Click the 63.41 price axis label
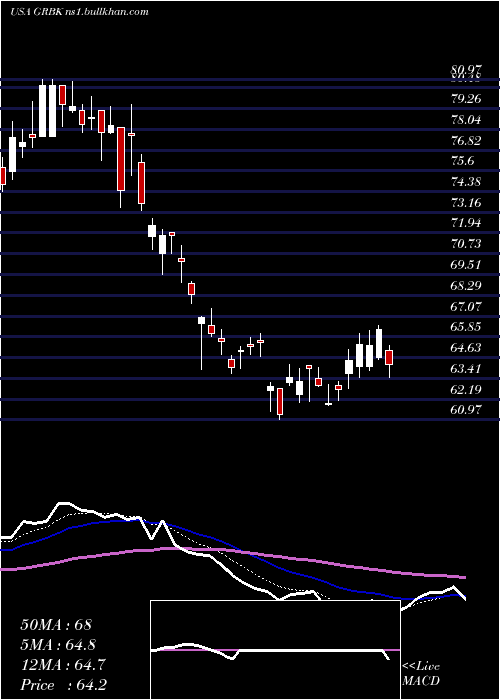The height and width of the screenshot is (700, 500). [466, 369]
